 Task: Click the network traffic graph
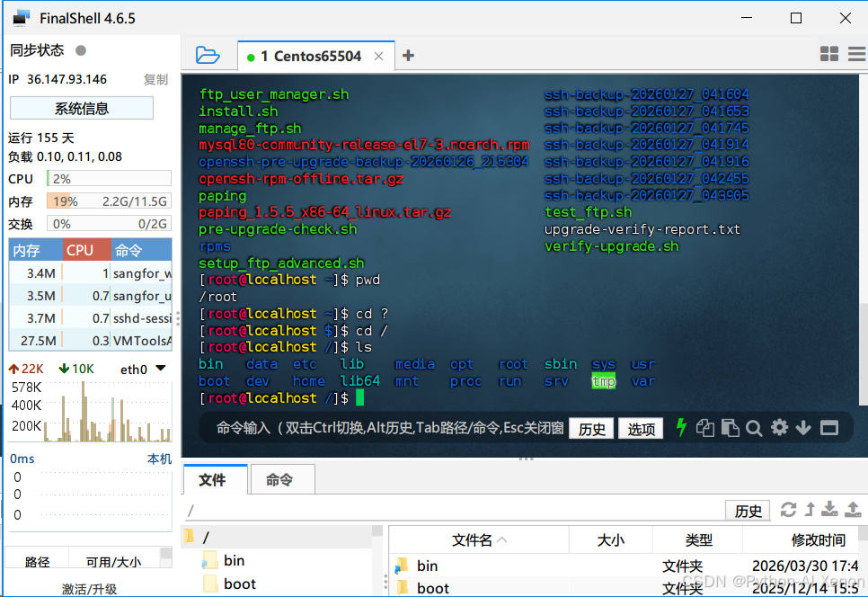(x=108, y=411)
